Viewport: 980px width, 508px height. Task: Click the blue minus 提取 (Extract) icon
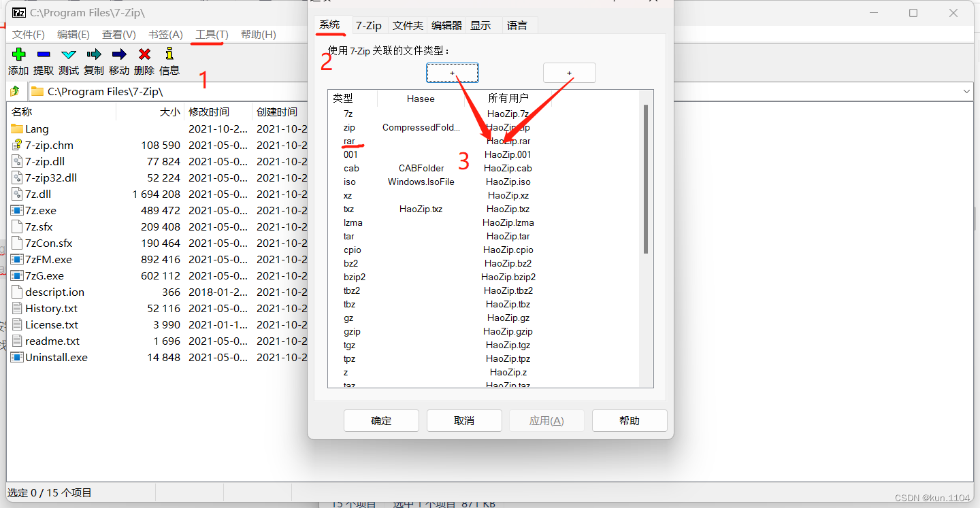pos(44,54)
